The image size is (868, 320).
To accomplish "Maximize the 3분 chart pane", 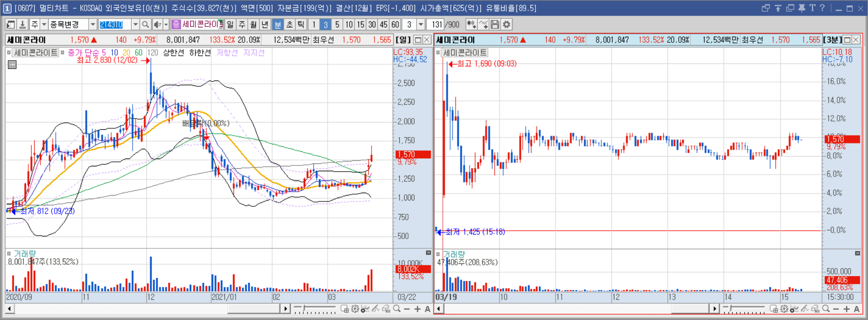I will pyautogui.click(x=848, y=40).
